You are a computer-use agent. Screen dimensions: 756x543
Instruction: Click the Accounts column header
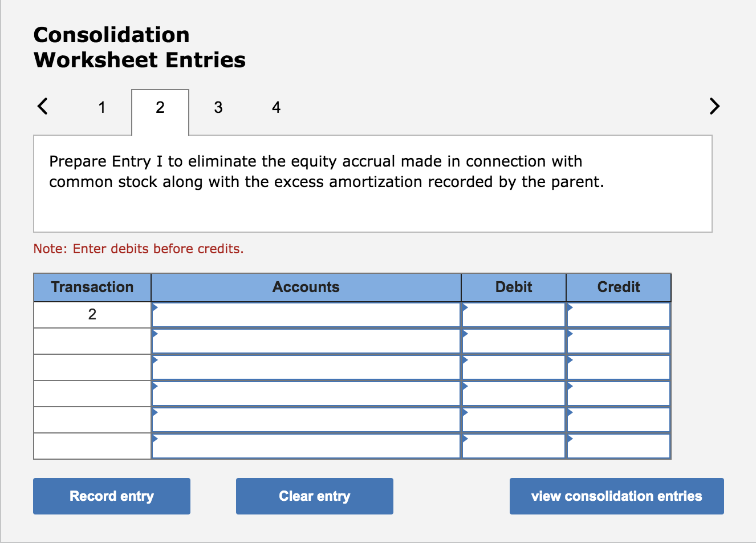[x=306, y=287]
